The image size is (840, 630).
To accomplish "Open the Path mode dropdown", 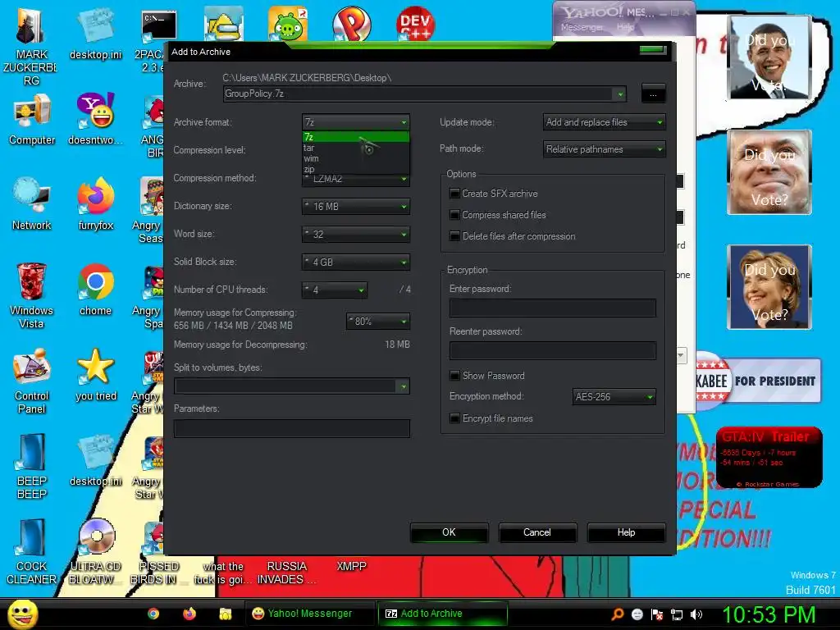I will [x=605, y=149].
